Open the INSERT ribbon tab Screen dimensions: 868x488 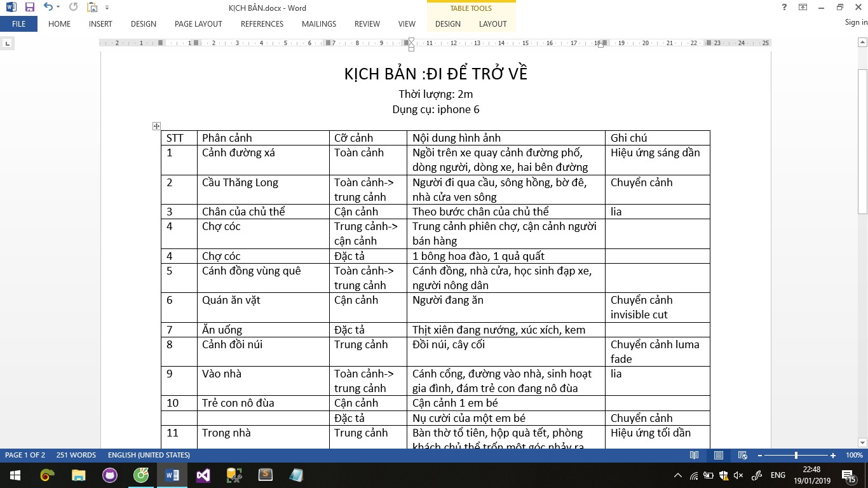click(x=100, y=24)
